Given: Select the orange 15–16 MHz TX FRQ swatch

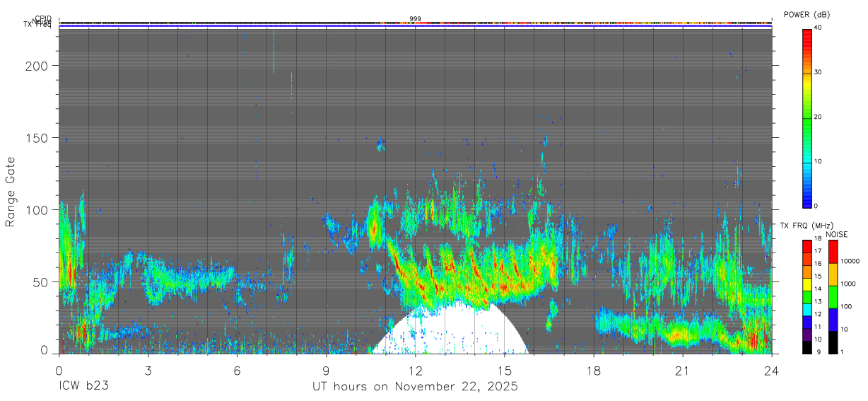Looking at the screenshot, I should (x=807, y=272).
